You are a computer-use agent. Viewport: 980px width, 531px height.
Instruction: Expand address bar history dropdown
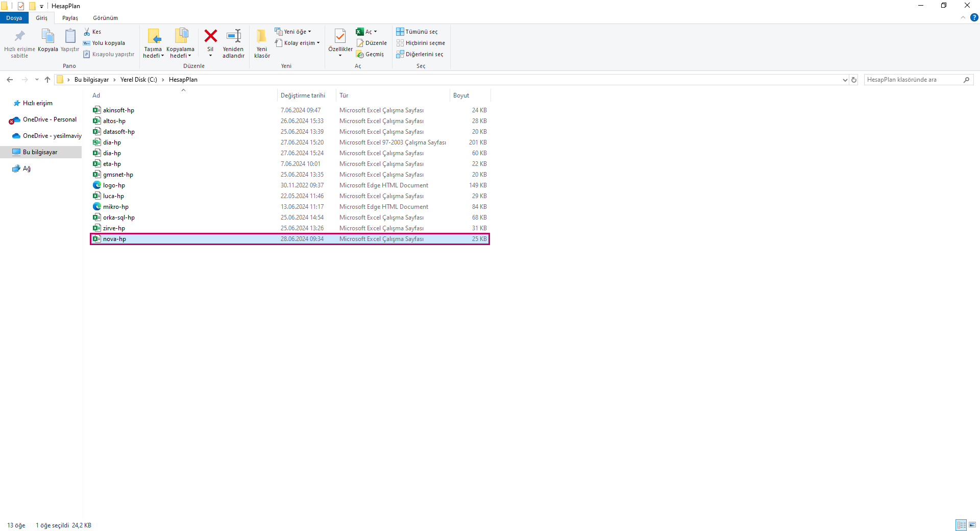[845, 80]
